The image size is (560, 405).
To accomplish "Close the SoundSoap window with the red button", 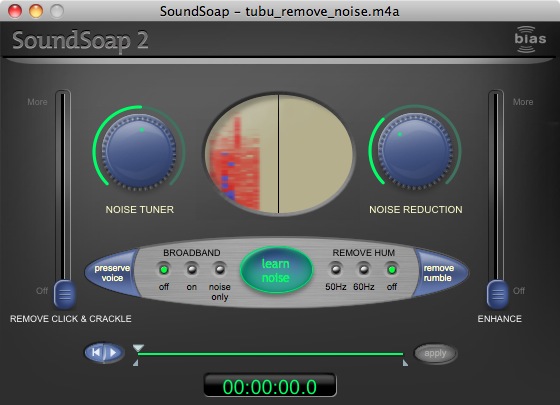I will pyautogui.click(x=15, y=11).
